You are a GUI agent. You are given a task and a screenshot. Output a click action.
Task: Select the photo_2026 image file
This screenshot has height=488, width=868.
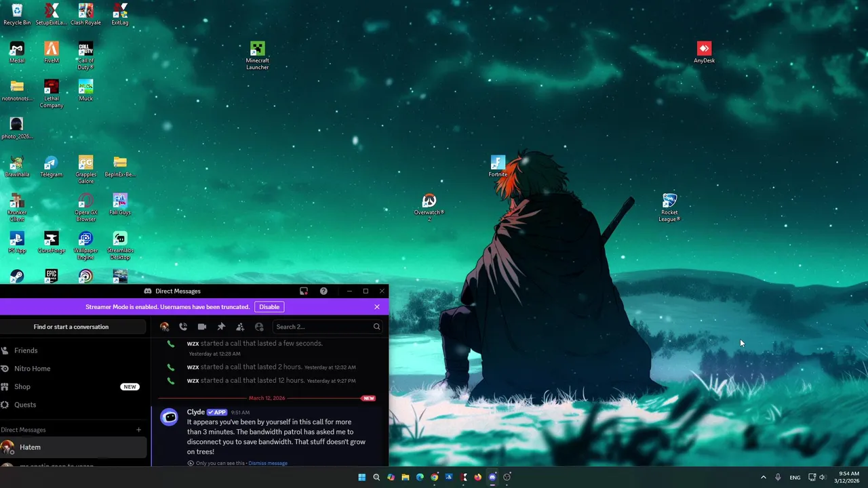(x=17, y=128)
